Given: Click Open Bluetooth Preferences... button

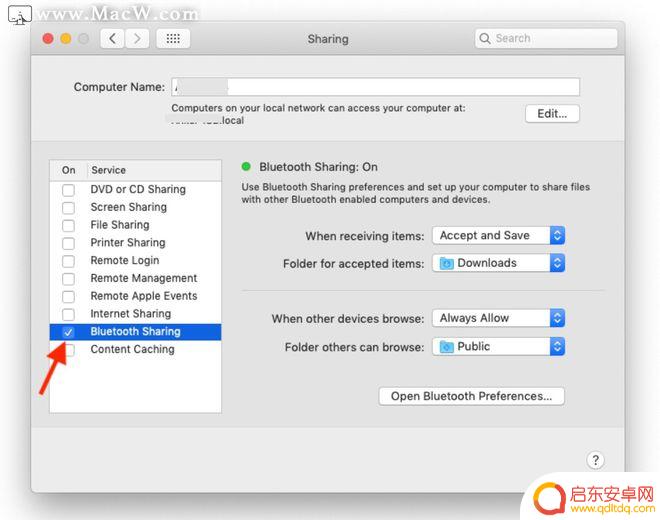Looking at the screenshot, I should tap(471, 396).
